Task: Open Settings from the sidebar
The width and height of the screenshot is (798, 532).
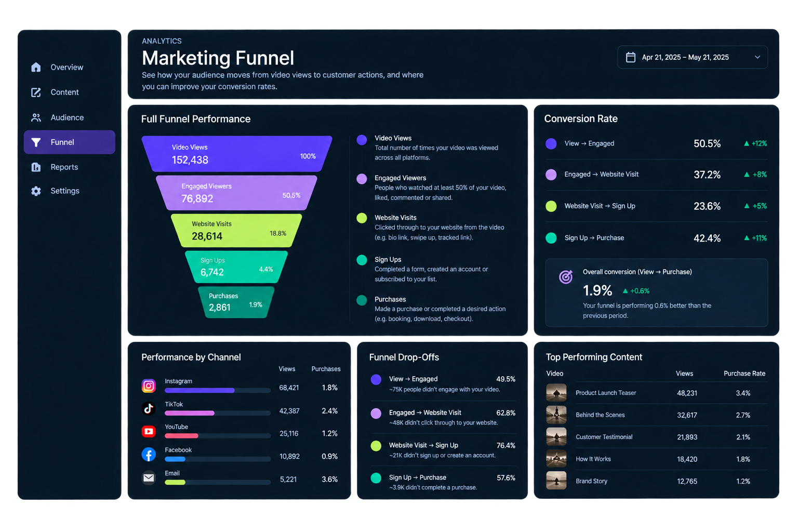Action: coord(69,191)
